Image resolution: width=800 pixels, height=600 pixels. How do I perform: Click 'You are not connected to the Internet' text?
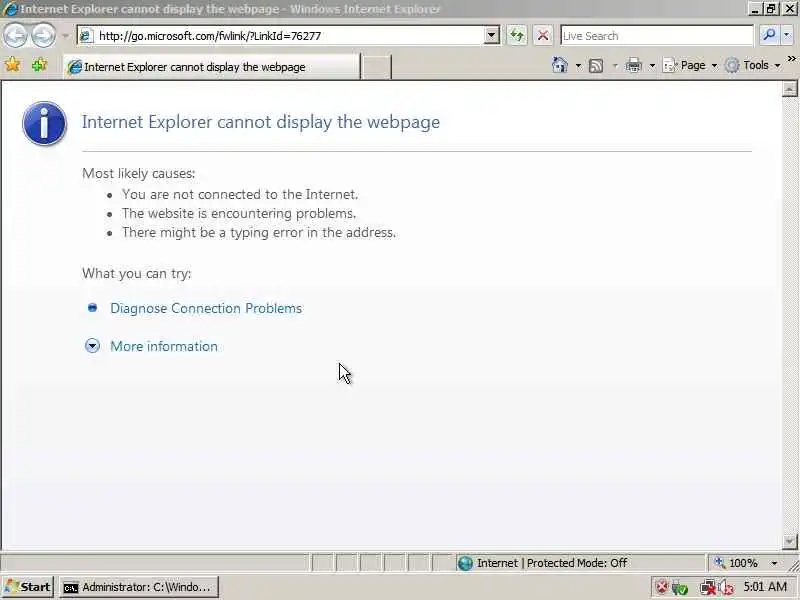(x=240, y=194)
